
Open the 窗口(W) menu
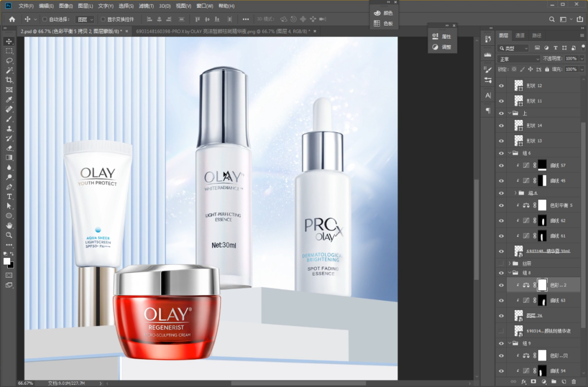pos(205,6)
